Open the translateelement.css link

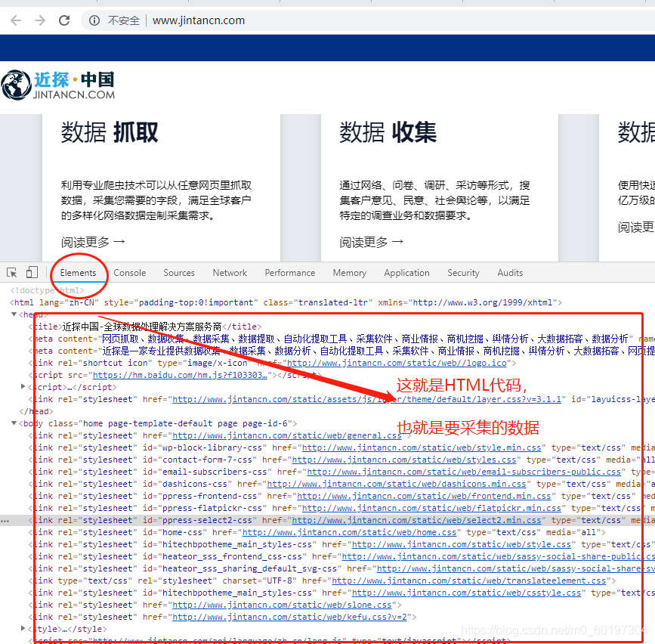468,581
